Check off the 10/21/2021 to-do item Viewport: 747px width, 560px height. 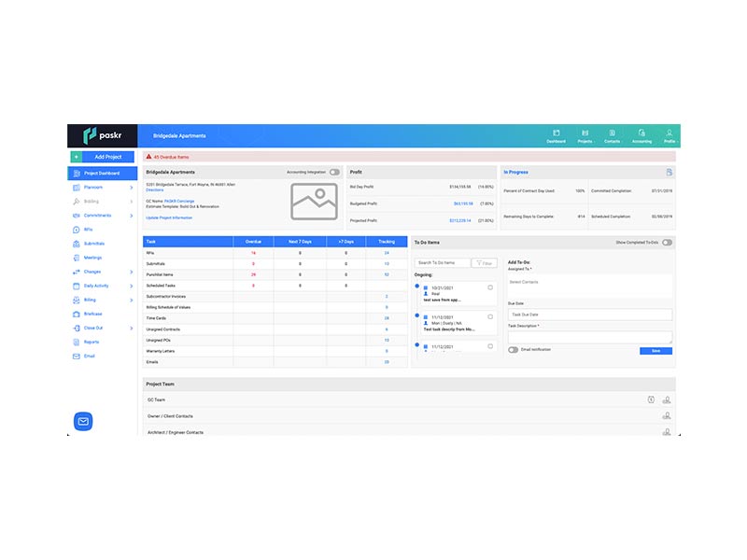click(490, 287)
